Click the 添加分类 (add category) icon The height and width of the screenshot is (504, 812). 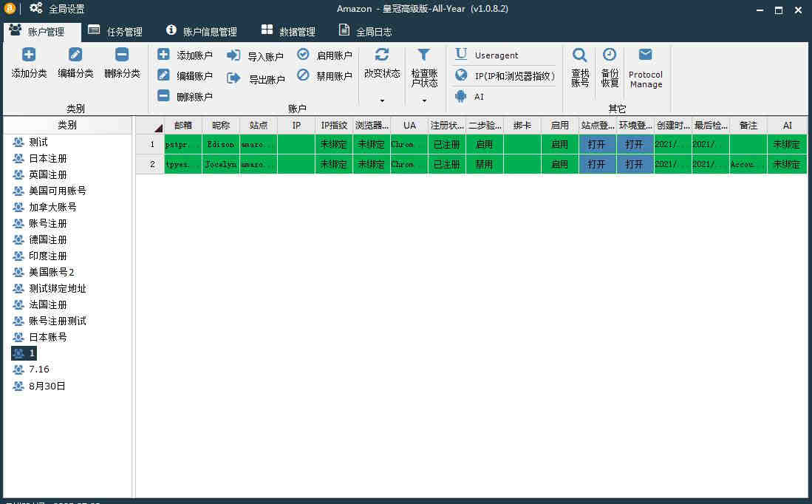(29, 55)
